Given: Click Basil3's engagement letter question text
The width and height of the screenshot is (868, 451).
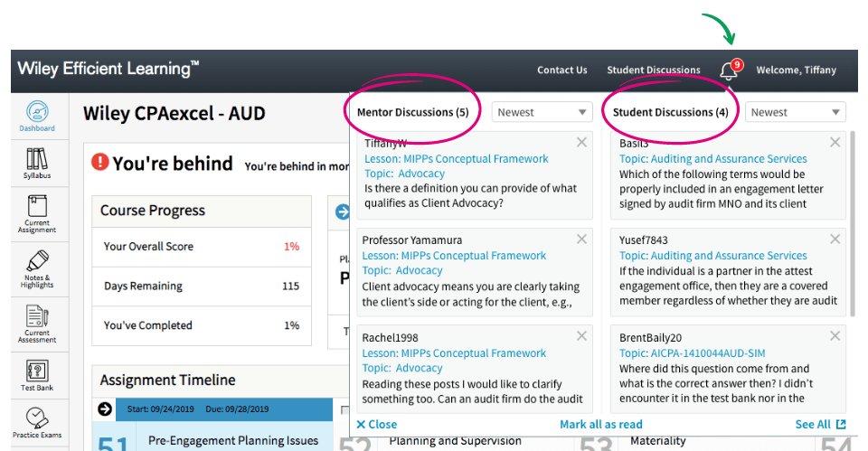Looking at the screenshot, I should tap(722, 189).
